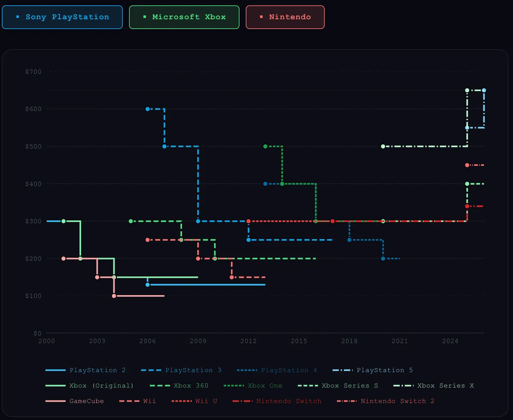The height and width of the screenshot is (420, 513).
Task: Hide the PlayStation 3 legend series
Action: click(181, 370)
